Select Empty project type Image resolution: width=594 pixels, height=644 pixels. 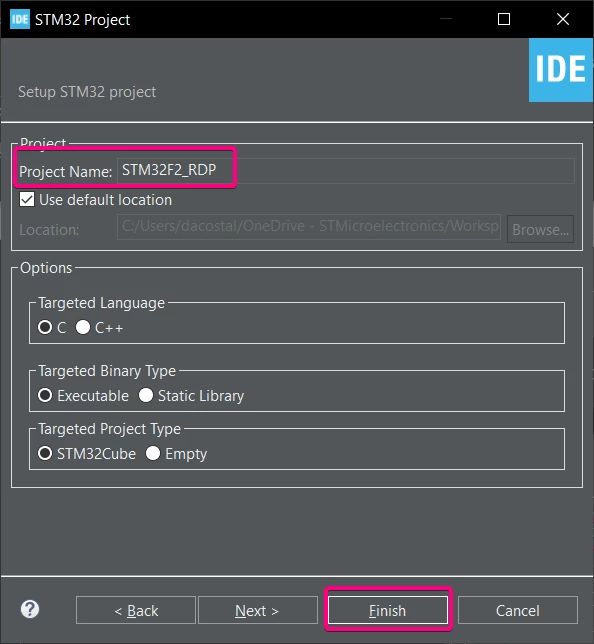click(x=153, y=453)
